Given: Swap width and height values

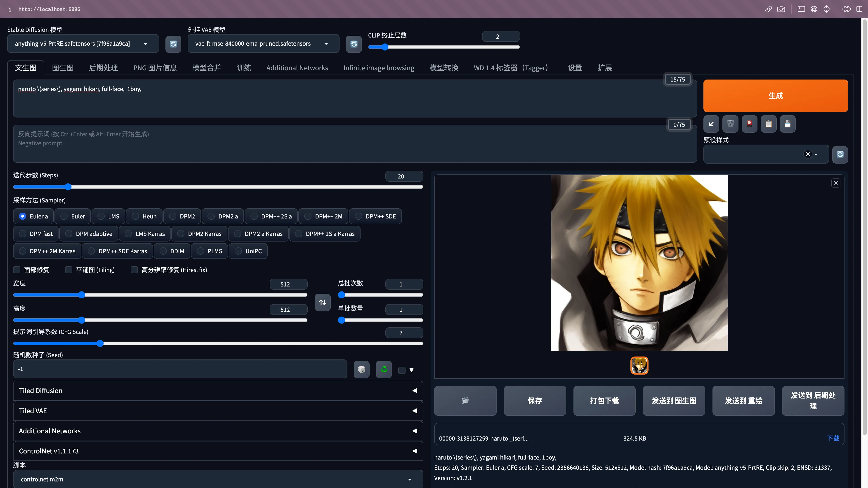Looking at the screenshot, I should [323, 302].
